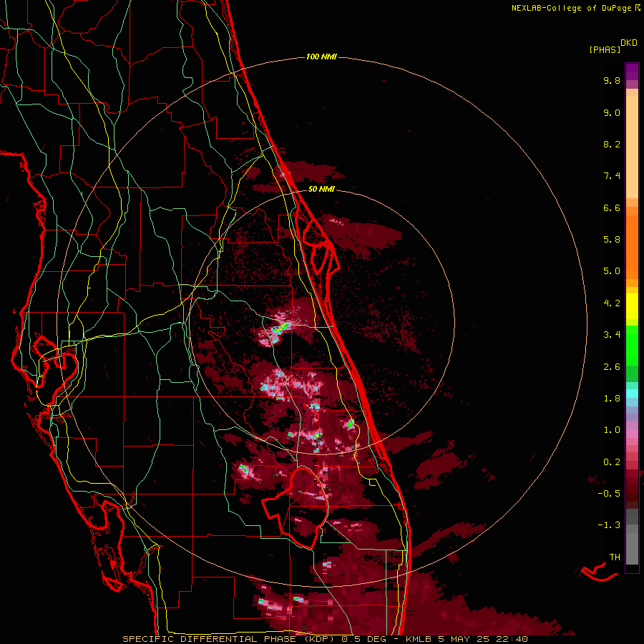Image resolution: width=644 pixels, height=644 pixels.
Task: Pick the cyan segment of the color bar
Action: click(x=632, y=394)
